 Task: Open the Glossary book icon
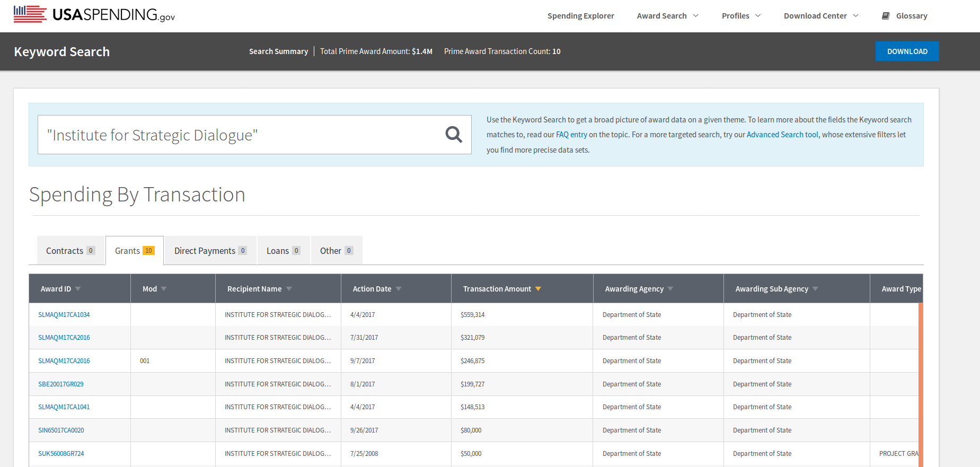coord(886,16)
